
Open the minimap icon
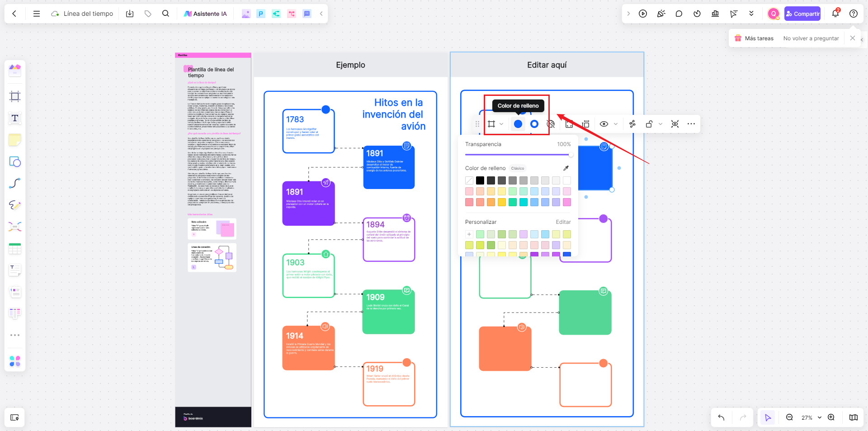[x=854, y=417]
